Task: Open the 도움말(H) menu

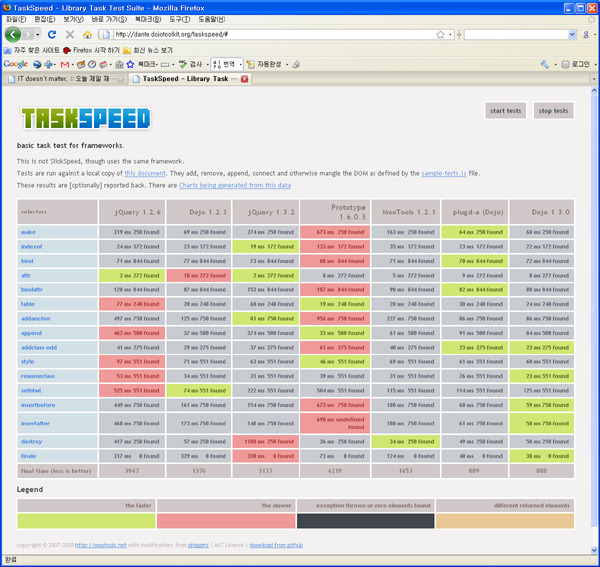Action: tap(212, 19)
